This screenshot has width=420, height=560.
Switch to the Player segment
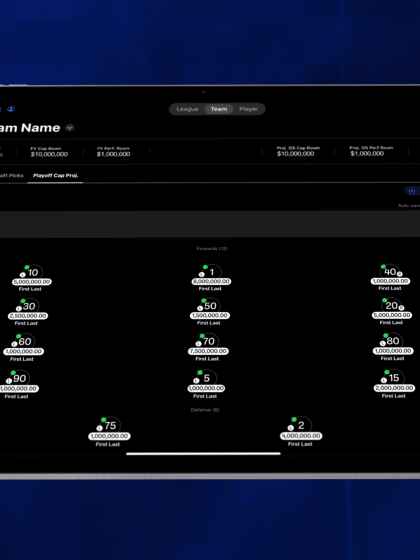pyautogui.click(x=248, y=109)
